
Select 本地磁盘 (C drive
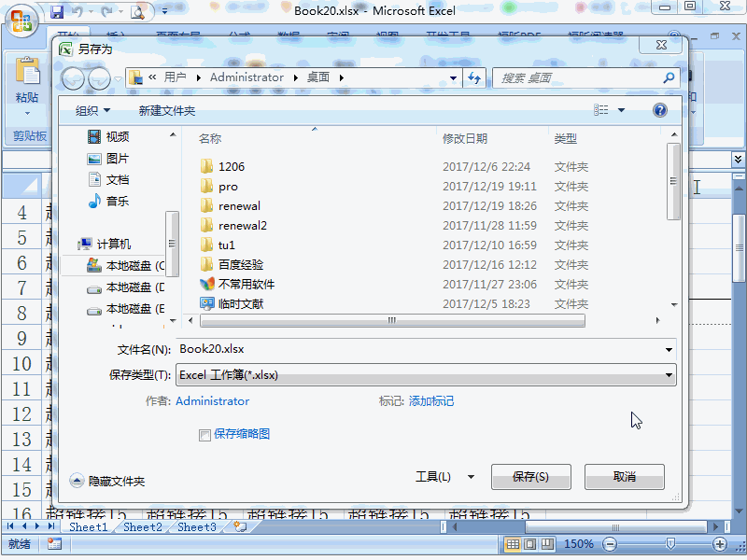tap(126, 265)
